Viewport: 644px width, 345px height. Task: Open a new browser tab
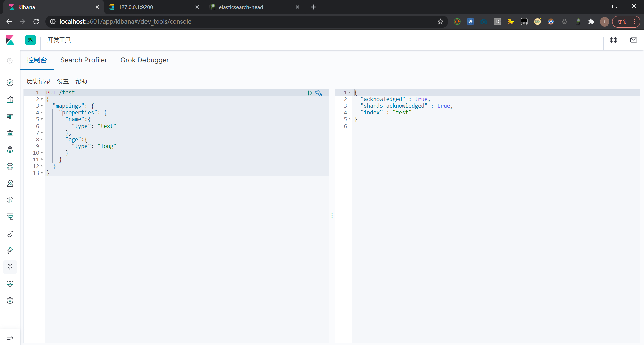pyautogui.click(x=313, y=7)
